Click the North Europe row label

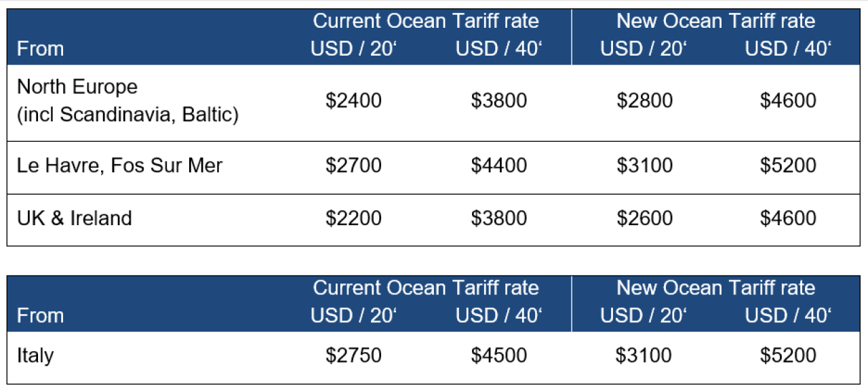point(127,101)
